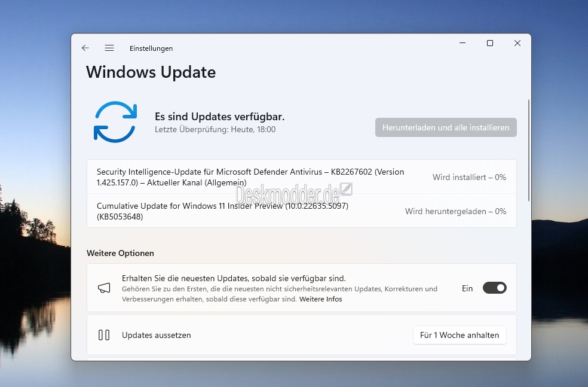Click the Wird heruntergeladen – 0% status
The height and width of the screenshot is (387, 588).
point(455,211)
